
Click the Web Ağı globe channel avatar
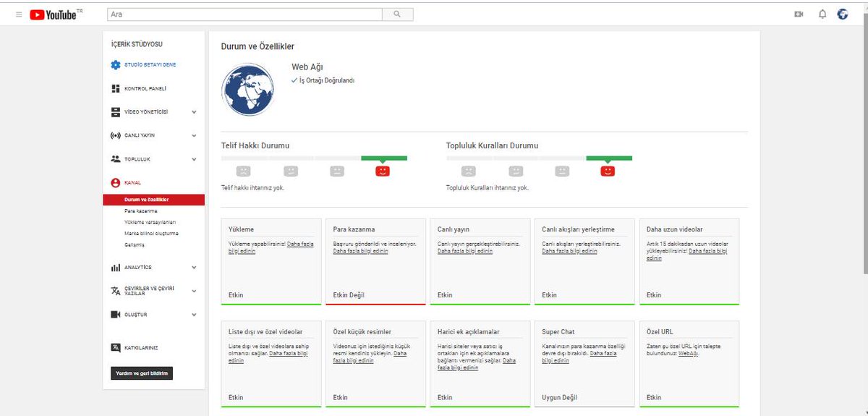click(247, 89)
